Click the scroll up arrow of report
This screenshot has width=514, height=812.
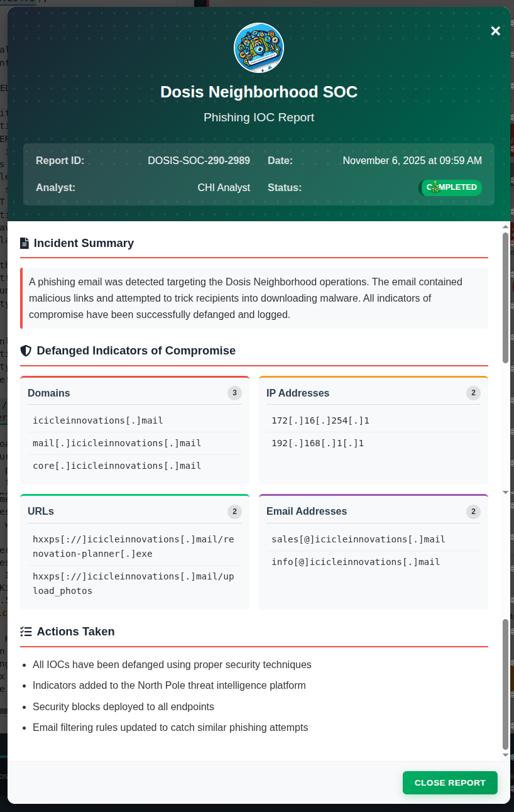[505, 226]
